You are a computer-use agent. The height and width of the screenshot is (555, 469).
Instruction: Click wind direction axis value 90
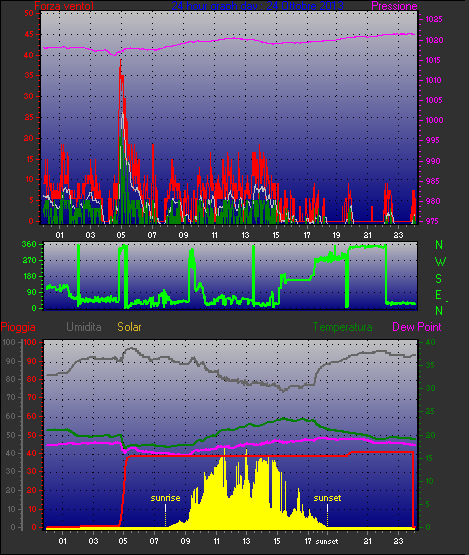click(31, 292)
